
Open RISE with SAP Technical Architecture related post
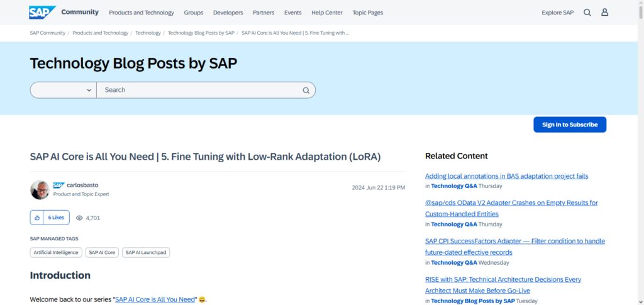click(503, 285)
